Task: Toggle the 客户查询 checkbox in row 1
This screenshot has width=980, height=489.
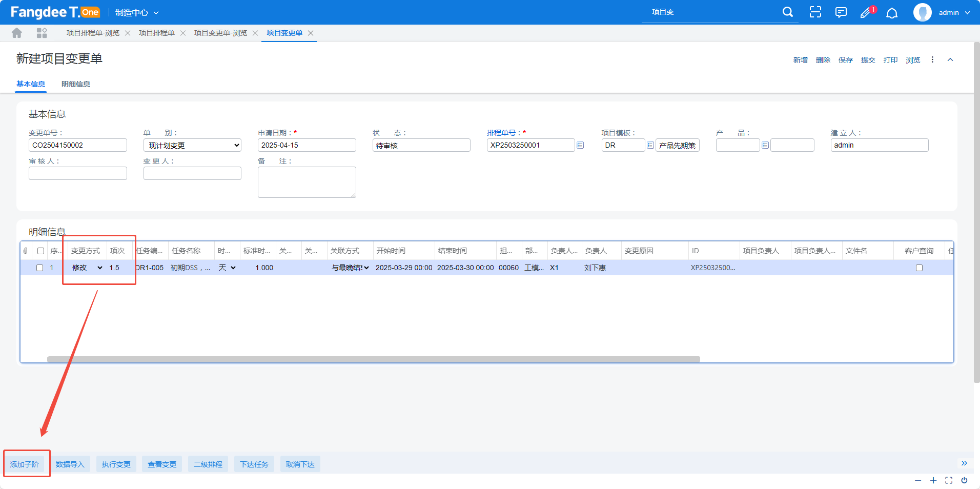Action: click(919, 268)
